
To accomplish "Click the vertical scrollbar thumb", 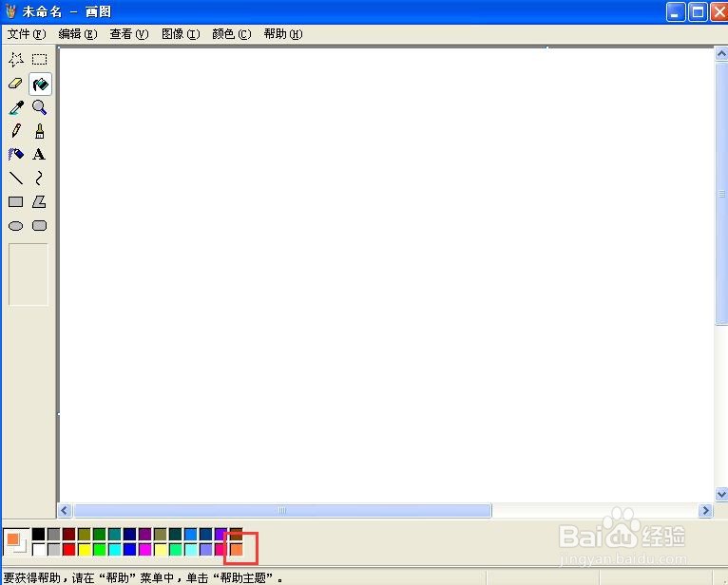I will click(x=721, y=194).
